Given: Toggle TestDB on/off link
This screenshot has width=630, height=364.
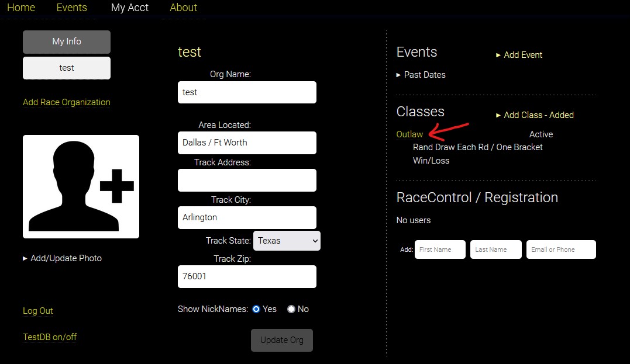Looking at the screenshot, I should tap(50, 337).
